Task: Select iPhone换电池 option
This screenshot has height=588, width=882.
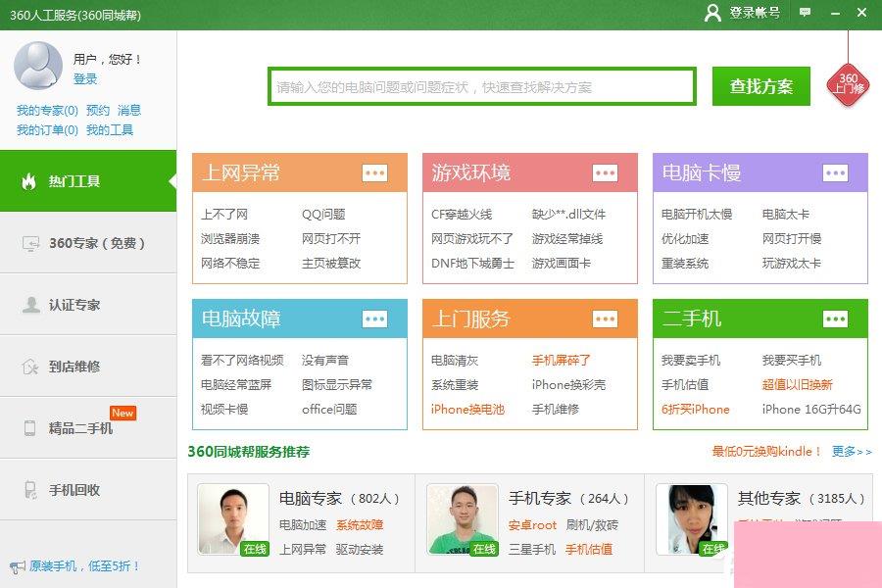Action: (x=467, y=409)
